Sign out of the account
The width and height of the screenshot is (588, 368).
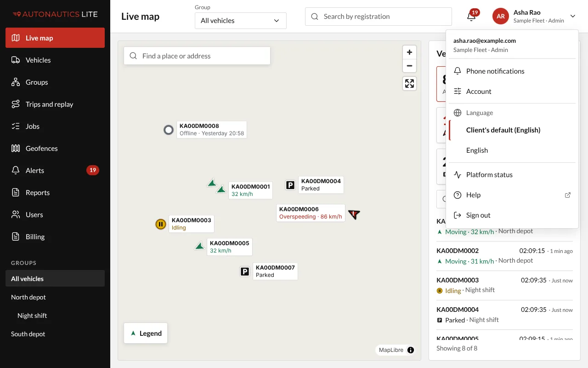[x=512, y=215]
